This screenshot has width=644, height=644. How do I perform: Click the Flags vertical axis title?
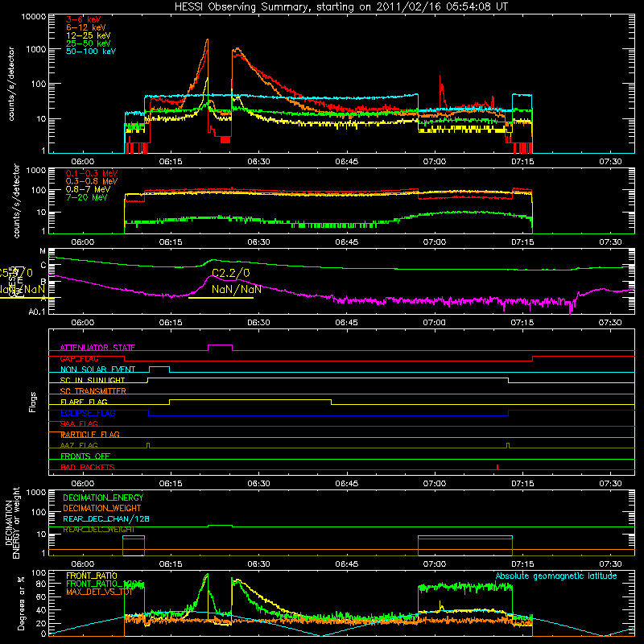(x=32, y=402)
